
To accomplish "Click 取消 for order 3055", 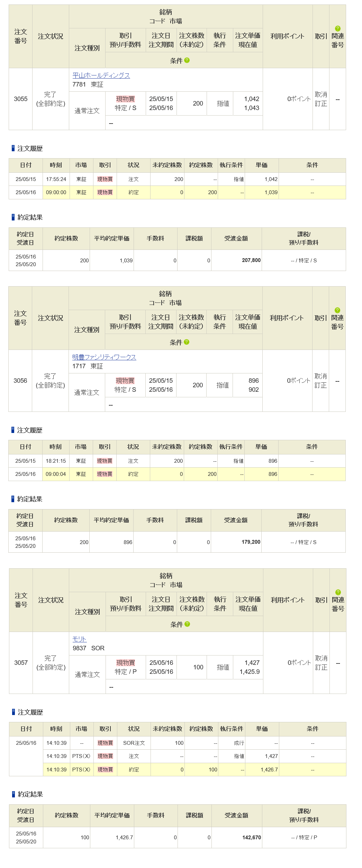I will tap(320, 94).
